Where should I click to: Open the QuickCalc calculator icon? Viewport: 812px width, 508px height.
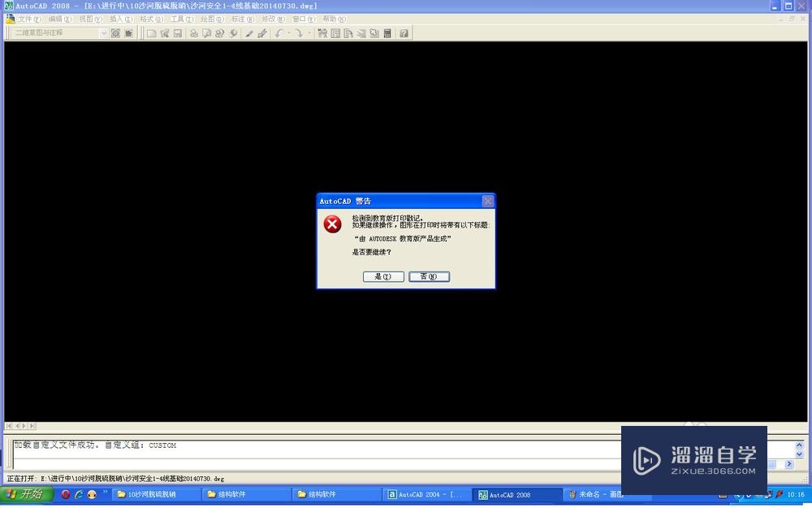click(x=389, y=33)
